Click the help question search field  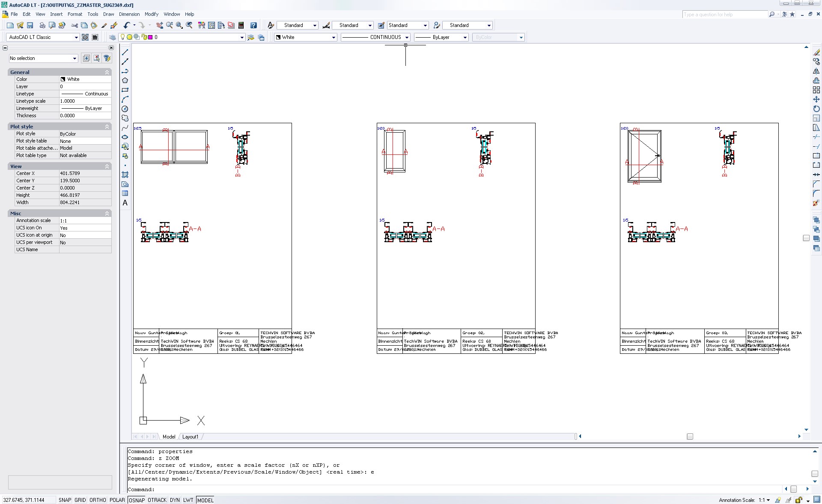(x=725, y=15)
